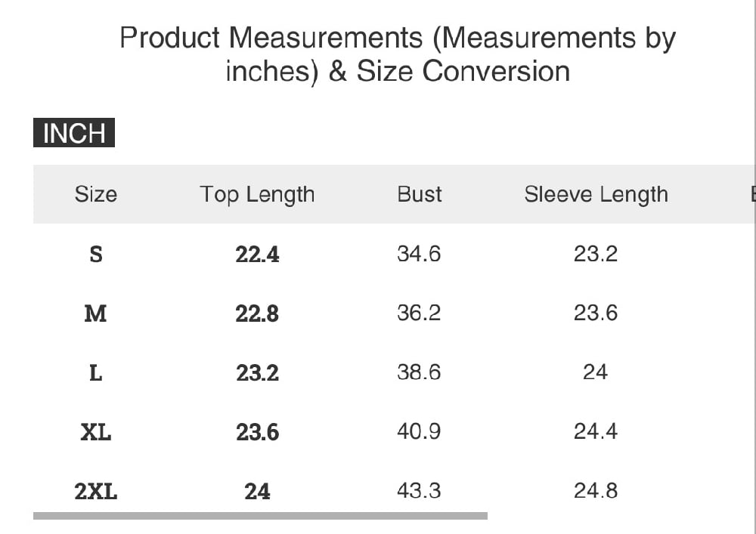Click the 43.3 bust value for 2XL
The height and width of the screenshot is (534, 756).
click(419, 491)
